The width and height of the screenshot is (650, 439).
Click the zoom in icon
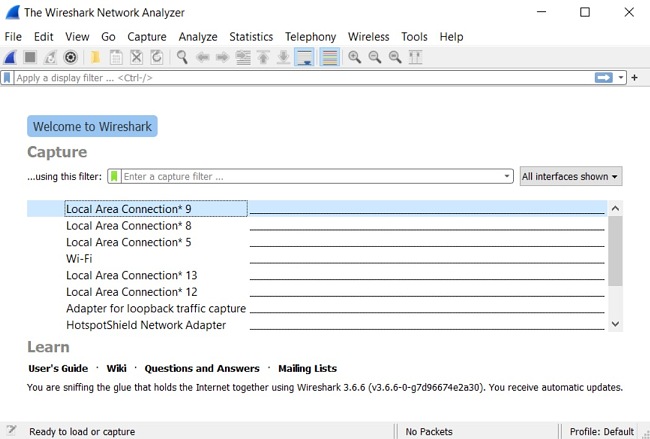(x=354, y=57)
